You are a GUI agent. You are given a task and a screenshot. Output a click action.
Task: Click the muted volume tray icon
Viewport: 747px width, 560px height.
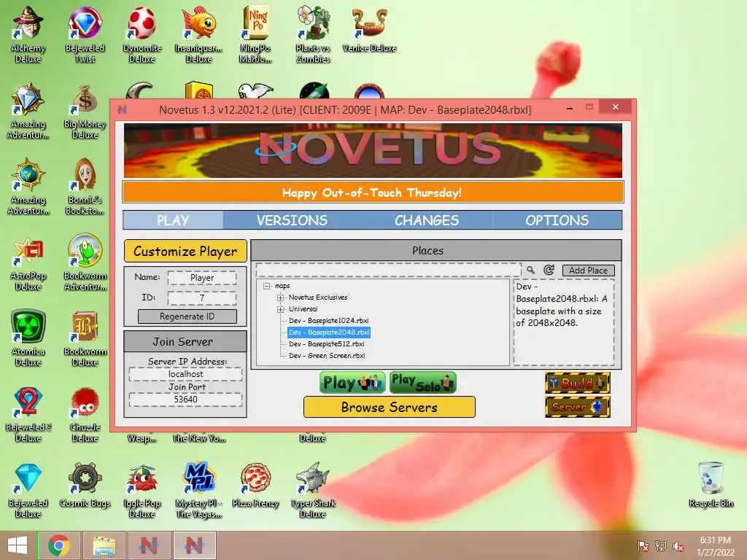678,546
